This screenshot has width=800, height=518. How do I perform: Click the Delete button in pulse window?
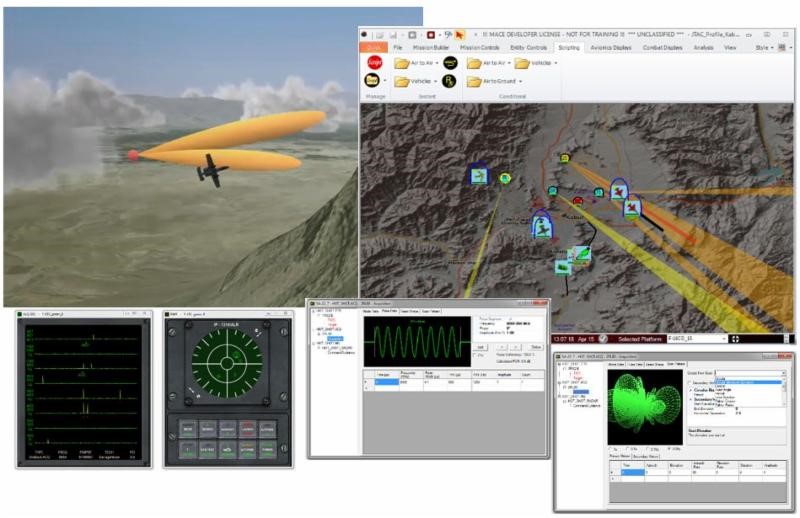pos(536,348)
